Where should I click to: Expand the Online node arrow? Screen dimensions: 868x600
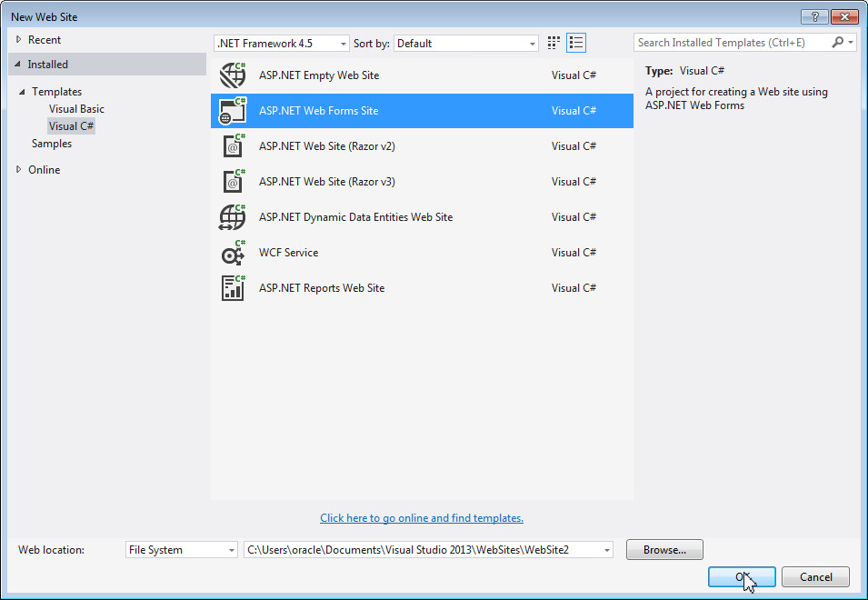(x=19, y=169)
